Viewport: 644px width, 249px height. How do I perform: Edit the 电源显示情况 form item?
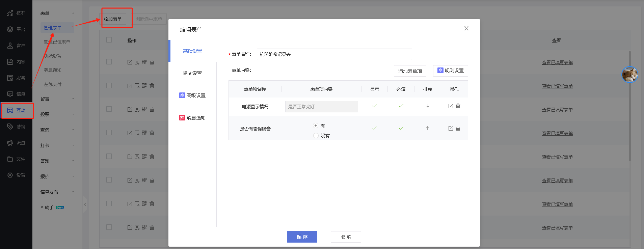click(451, 106)
